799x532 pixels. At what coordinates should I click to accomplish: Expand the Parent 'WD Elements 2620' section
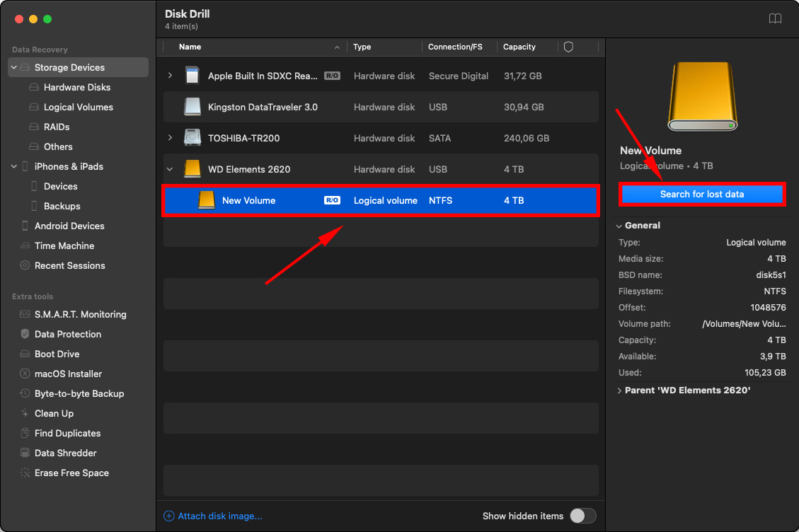coord(619,391)
